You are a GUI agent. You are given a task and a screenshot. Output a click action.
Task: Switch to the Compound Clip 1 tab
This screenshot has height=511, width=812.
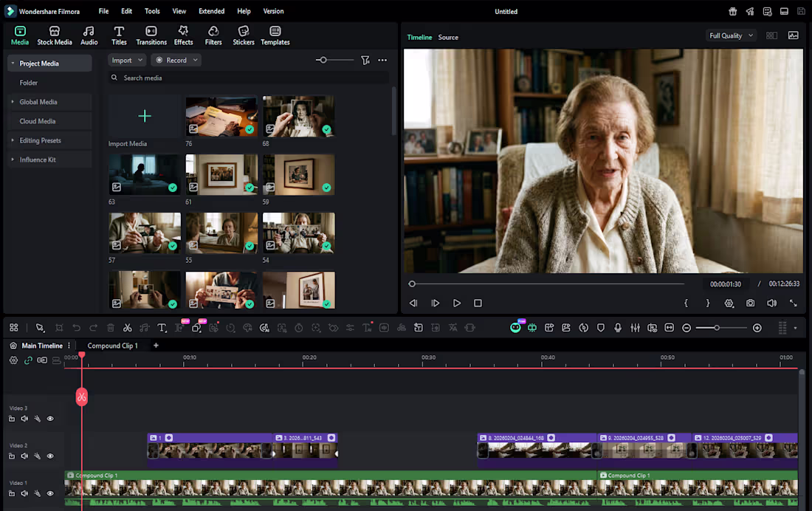(x=112, y=346)
